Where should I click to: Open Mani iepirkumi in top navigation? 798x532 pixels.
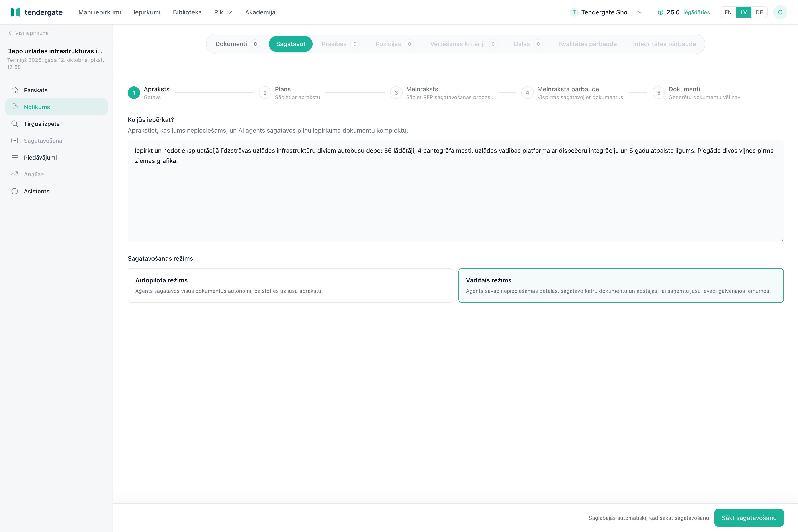(99, 12)
